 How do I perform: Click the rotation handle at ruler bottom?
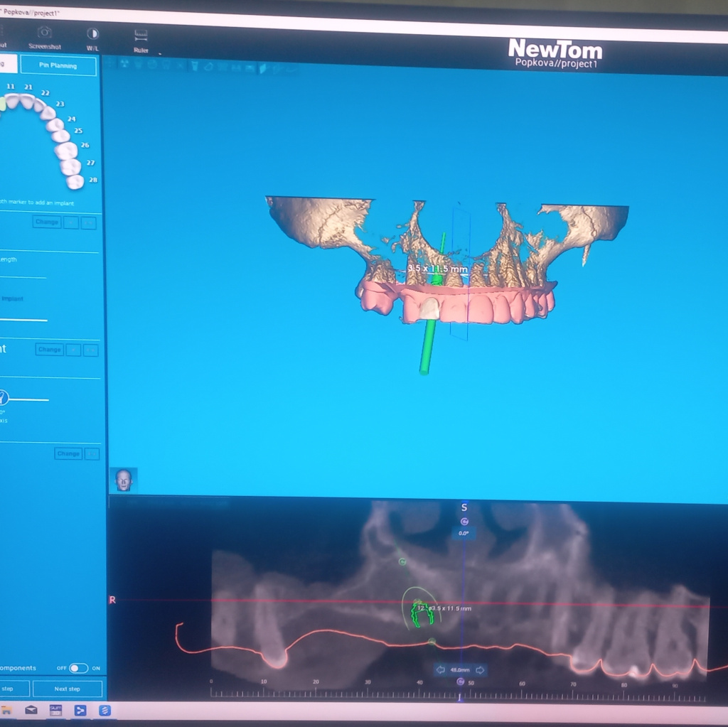coord(460,682)
